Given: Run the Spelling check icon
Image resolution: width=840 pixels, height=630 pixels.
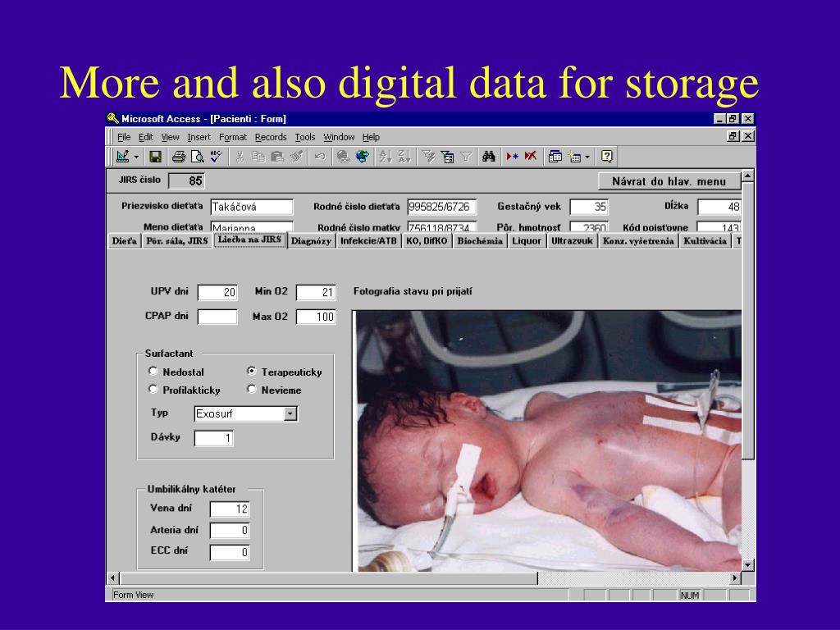Looking at the screenshot, I should click(x=216, y=157).
